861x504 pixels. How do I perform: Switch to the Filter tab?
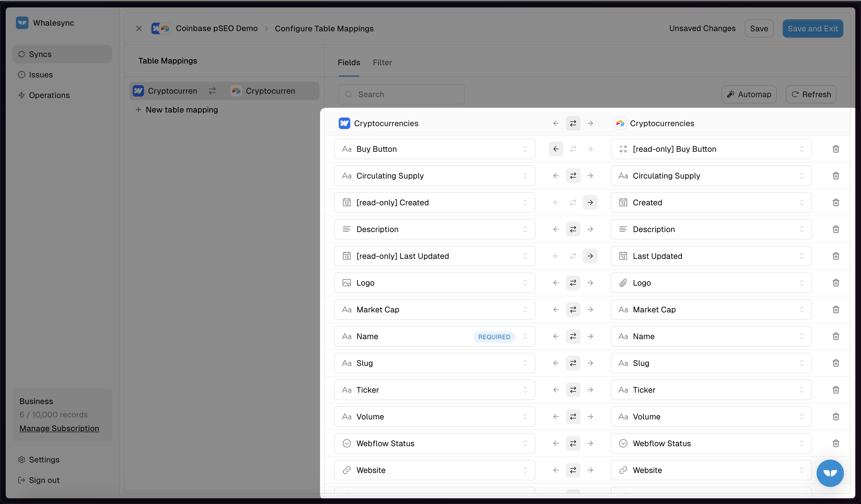coord(382,63)
